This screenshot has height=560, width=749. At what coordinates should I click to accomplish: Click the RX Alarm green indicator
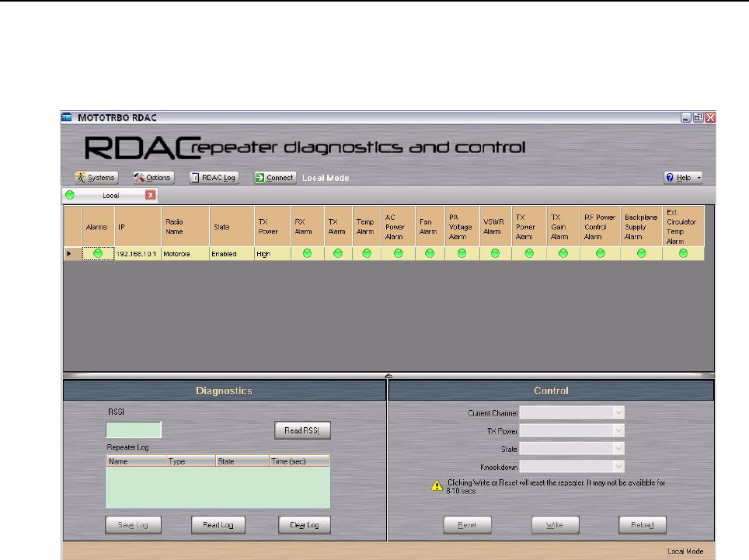pyautogui.click(x=307, y=253)
